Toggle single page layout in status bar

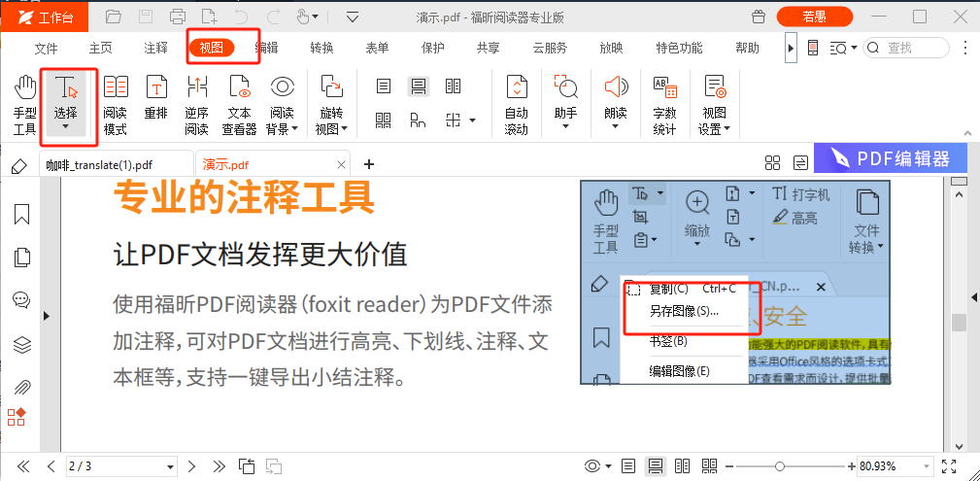628,466
